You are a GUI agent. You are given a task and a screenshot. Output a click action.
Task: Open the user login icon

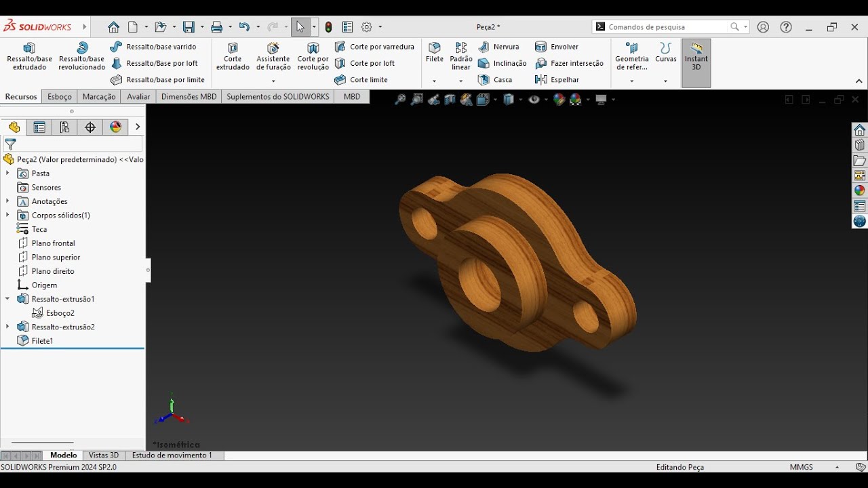click(x=763, y=27)
